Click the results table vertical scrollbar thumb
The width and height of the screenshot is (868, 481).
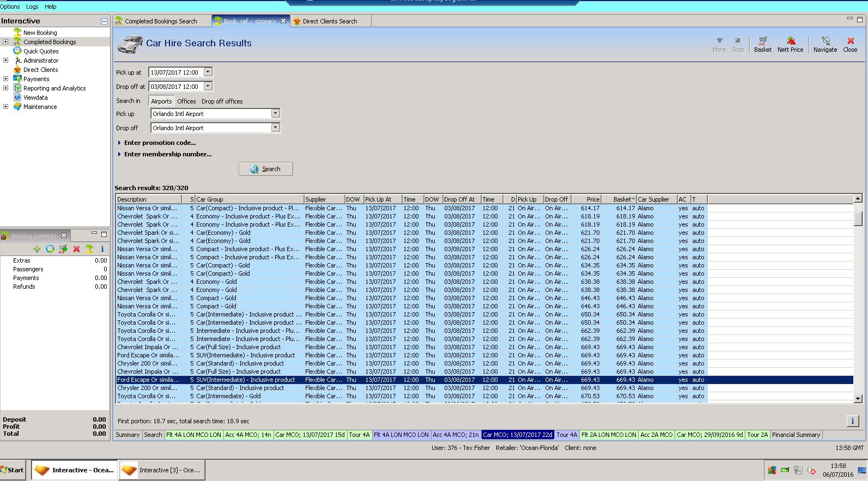point(858,218)
